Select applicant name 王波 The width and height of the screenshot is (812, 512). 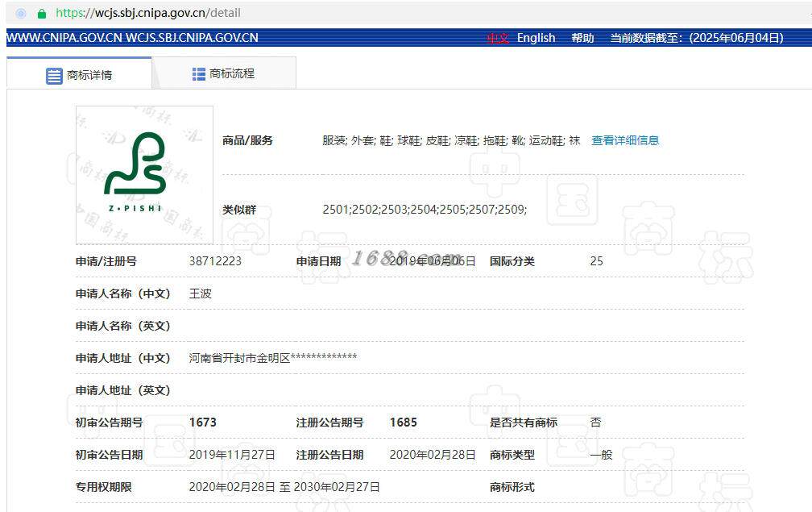(x=201, y=293)
